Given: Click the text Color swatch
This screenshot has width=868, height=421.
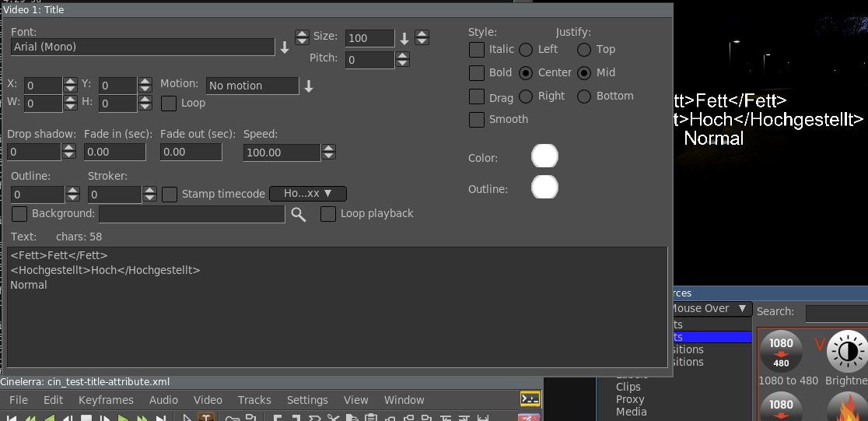Looking at the screenshot, I should coord(544,156).
